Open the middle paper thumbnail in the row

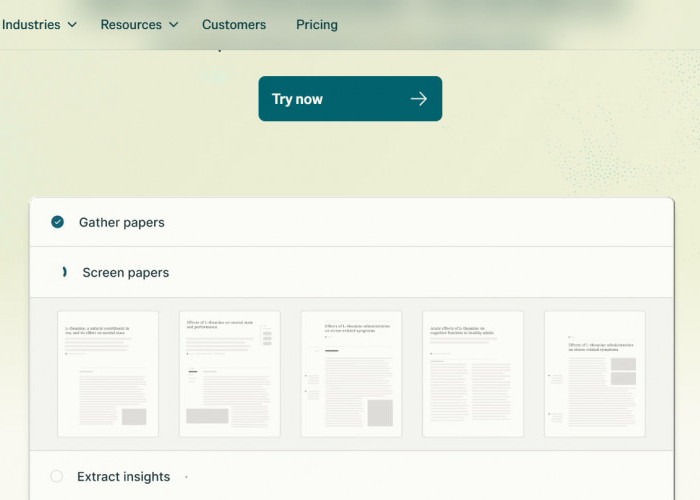(x=351, y=374)
